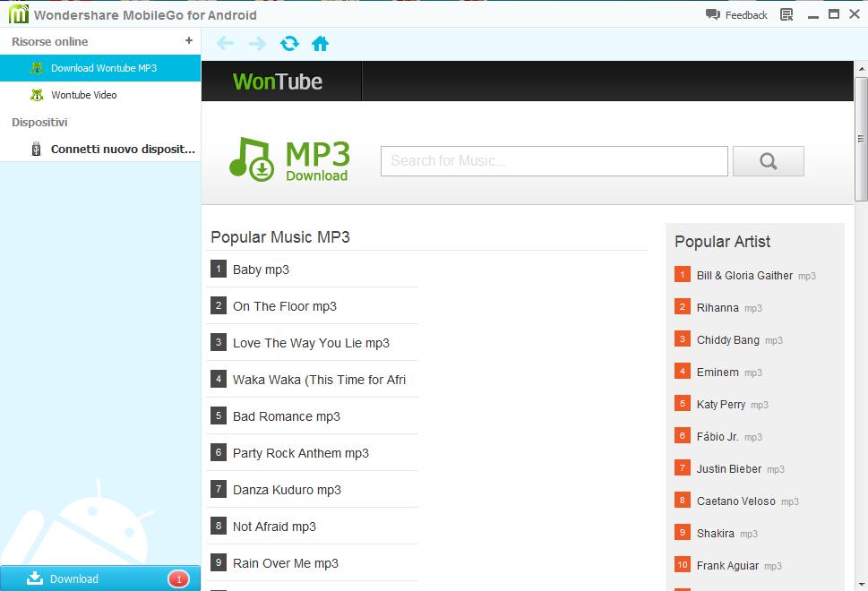Click the MobileGo app logo
The height and width of the screenshot is (591, 868).
(x=18, y=13)
